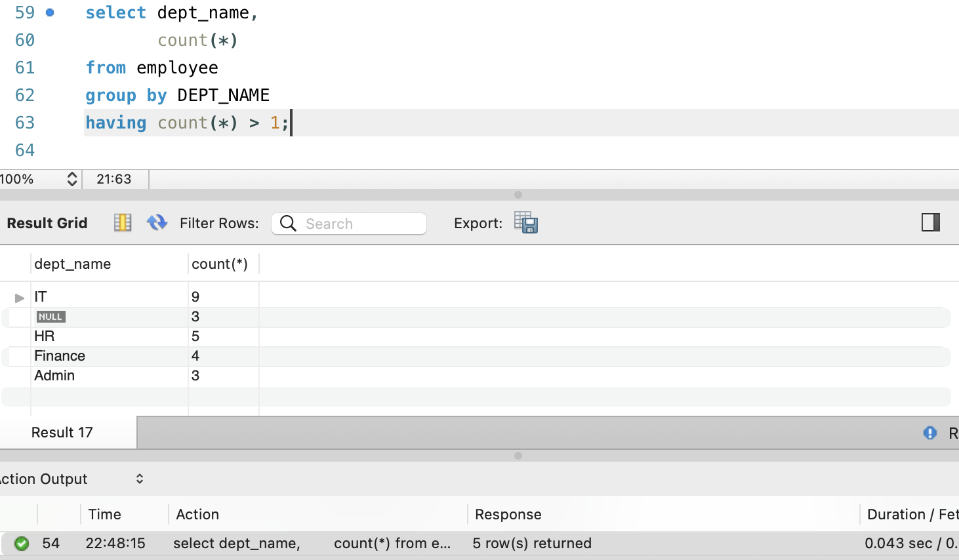Click the count value 9 cell
This screenshot has height=560, width=959.
(224, 297)
